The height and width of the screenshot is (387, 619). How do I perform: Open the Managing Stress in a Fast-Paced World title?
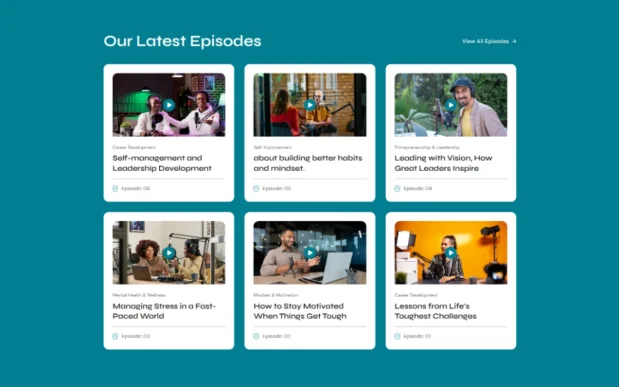click(164, 311)
